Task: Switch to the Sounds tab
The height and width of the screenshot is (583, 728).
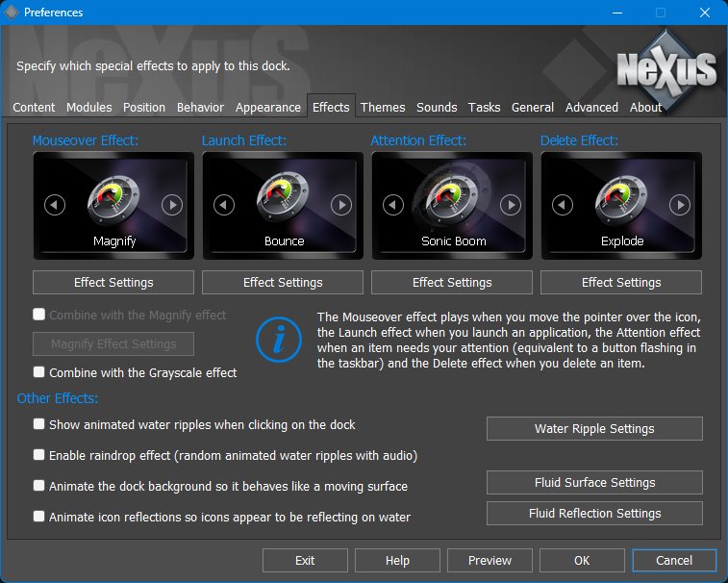Action: pyautogui.click(x=437, y=108)
